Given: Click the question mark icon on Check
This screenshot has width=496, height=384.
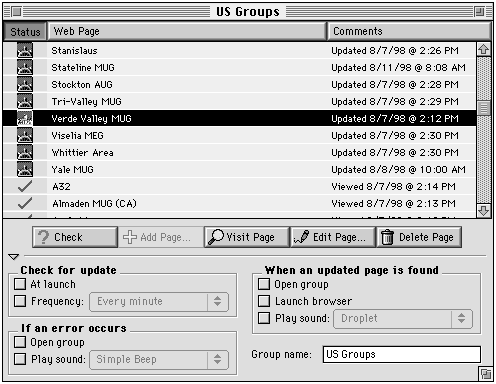Looking at the screenshot, I should tap(44, 237).
